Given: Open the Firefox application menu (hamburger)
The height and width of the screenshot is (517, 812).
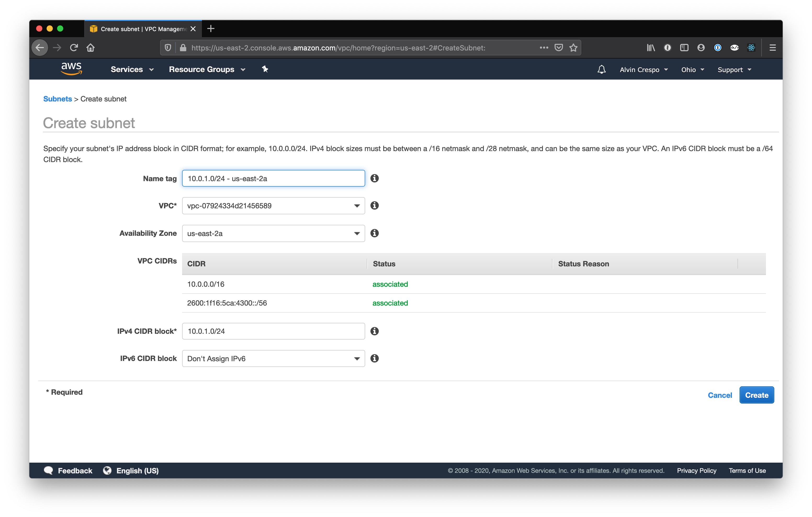Looking at the screenshot, I should [x=772, y=48].
